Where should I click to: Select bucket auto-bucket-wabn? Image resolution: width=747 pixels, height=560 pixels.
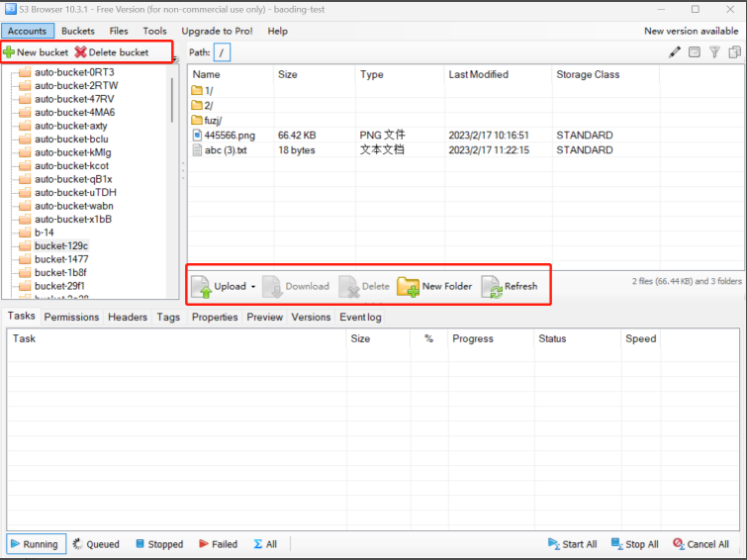74,206
